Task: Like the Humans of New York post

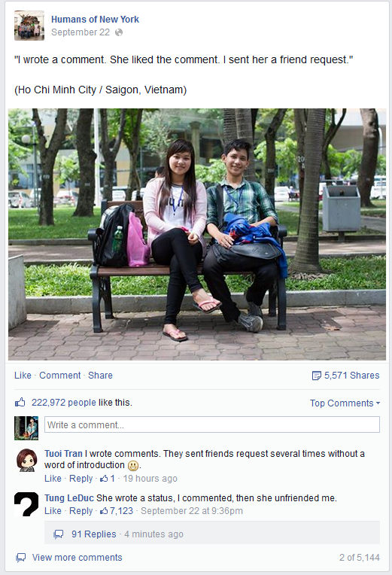Action: [23, 375]
